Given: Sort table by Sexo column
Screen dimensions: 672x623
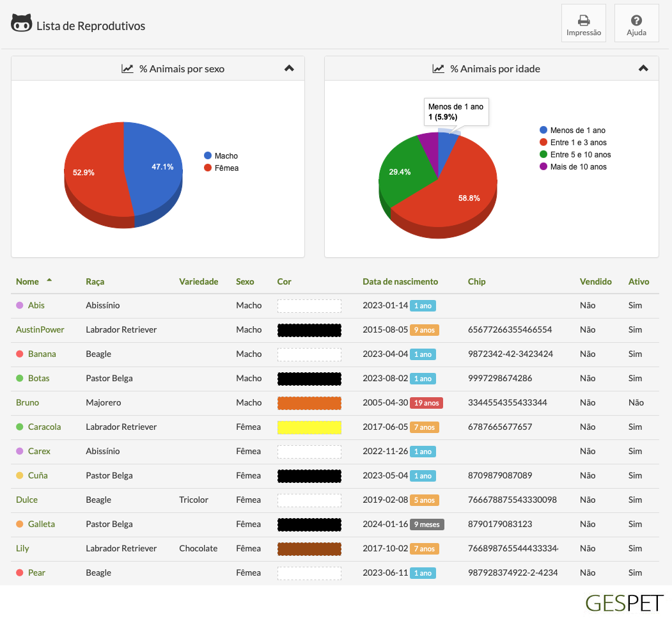Looking at the screenshot, I should click(245, 281).
